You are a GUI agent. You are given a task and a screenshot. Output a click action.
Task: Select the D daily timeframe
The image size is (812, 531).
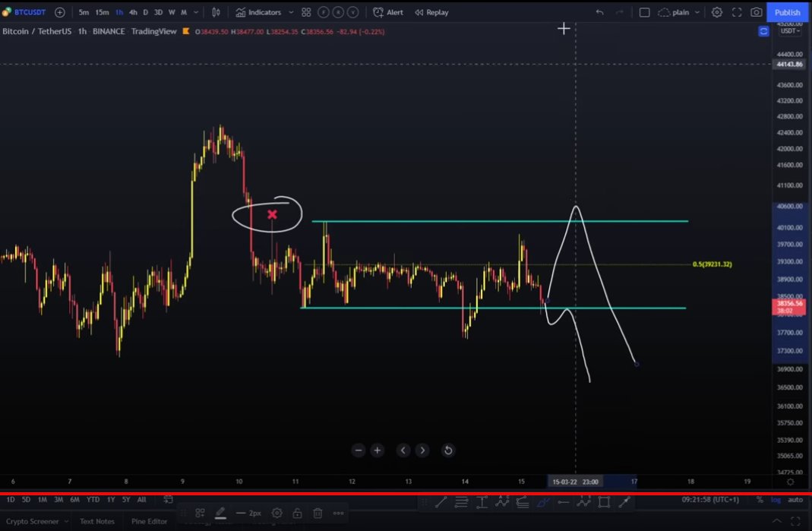(146, 12)
